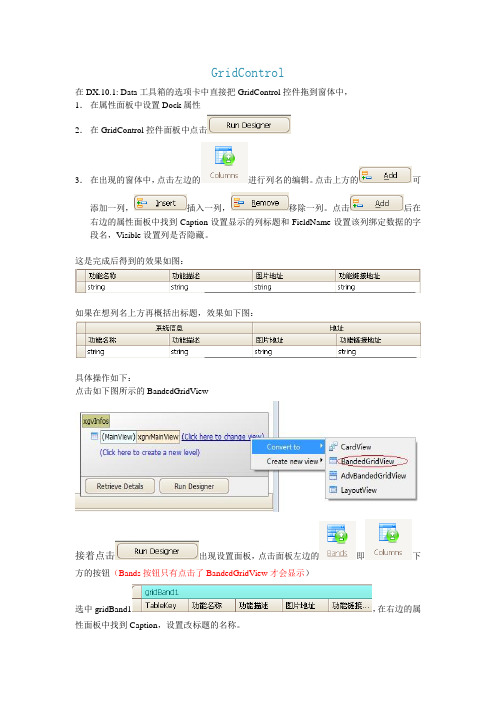The width and height of the screenshot is (496, 702).
Task: Click the 'Click here to change view' link
Action: pos(222,437)
